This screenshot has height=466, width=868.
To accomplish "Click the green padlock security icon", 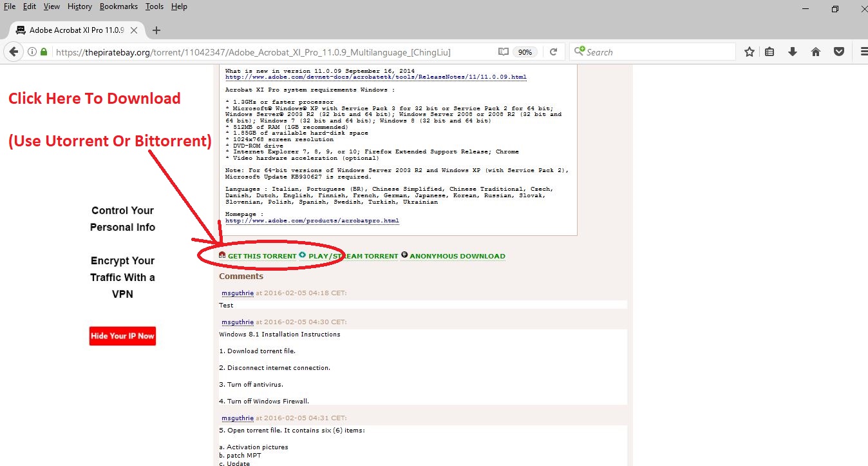I will click(44, 52).
